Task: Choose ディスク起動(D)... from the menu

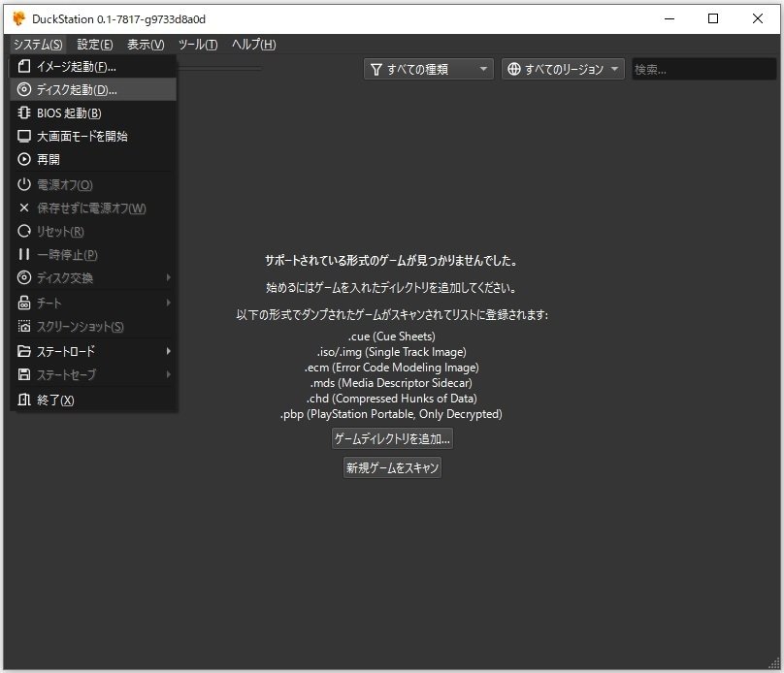Action: 93,89
